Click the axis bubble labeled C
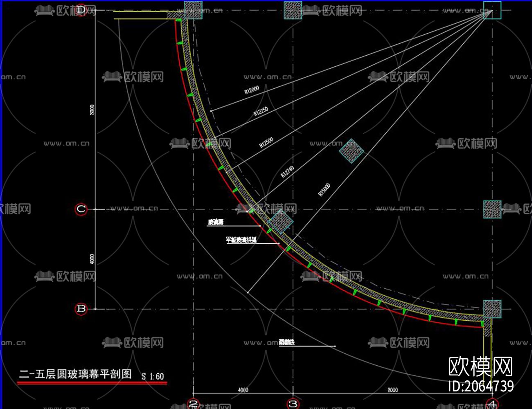This screenshot has width=532, height=409. click(x=81, y=209)
